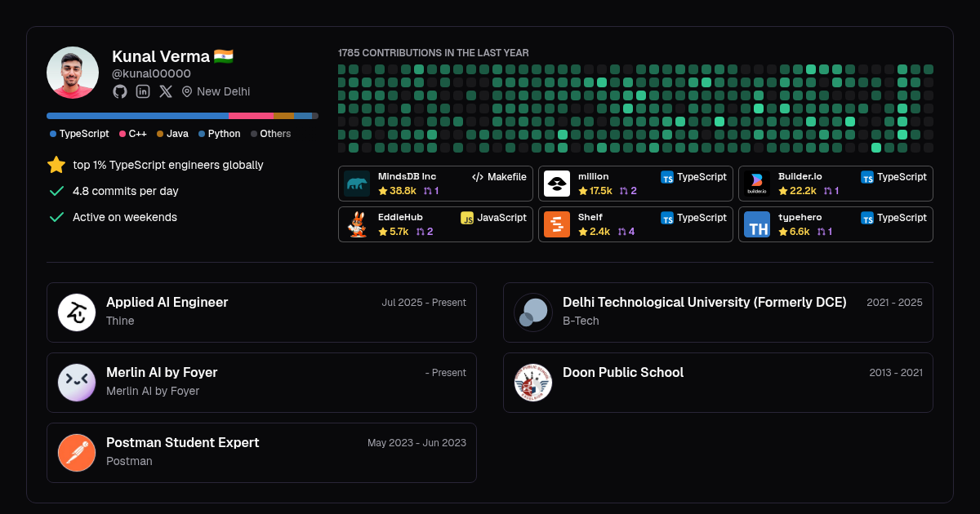Open the Applied AI Engineer experience card
This screenshot has width=980, height=514.
[x=261, y=312]
